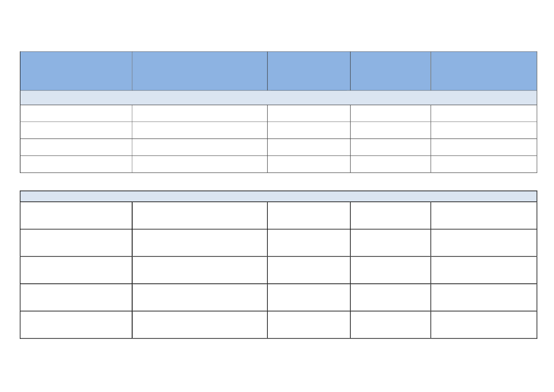Select upper table's last row, fourth column cell

391,164
